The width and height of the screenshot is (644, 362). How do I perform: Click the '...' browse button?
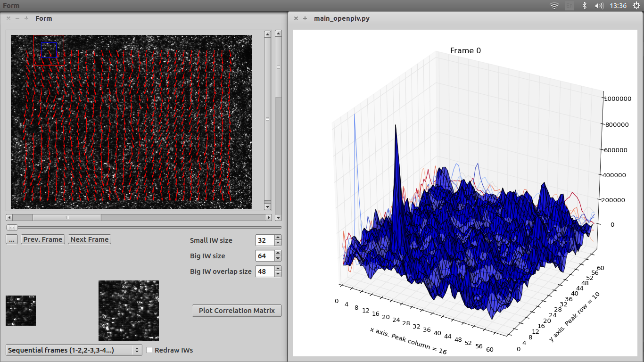12,239
